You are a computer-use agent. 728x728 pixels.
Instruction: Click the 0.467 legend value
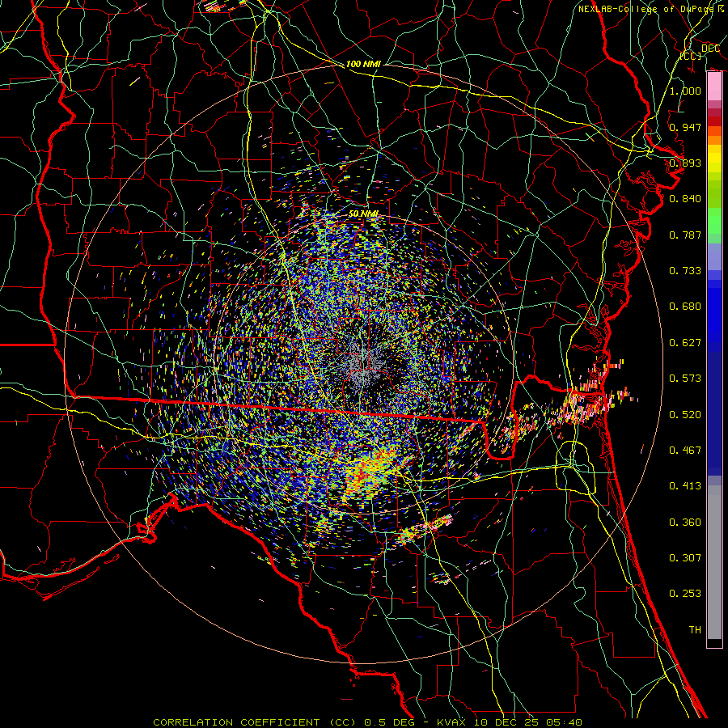click(685, 451)
